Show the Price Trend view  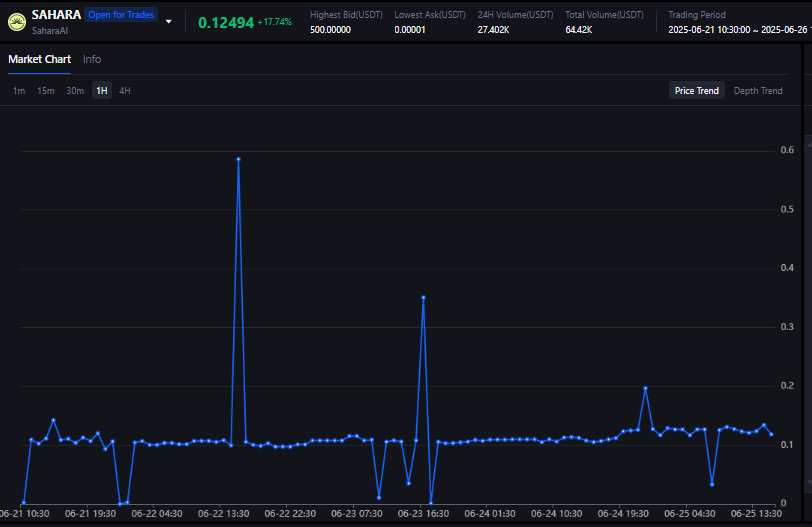coord(697,91)
